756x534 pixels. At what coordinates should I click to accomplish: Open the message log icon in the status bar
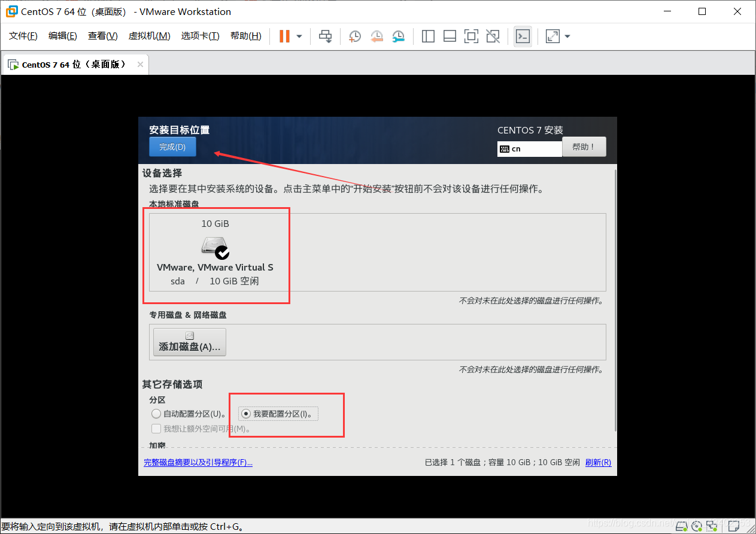click(734, 526)
